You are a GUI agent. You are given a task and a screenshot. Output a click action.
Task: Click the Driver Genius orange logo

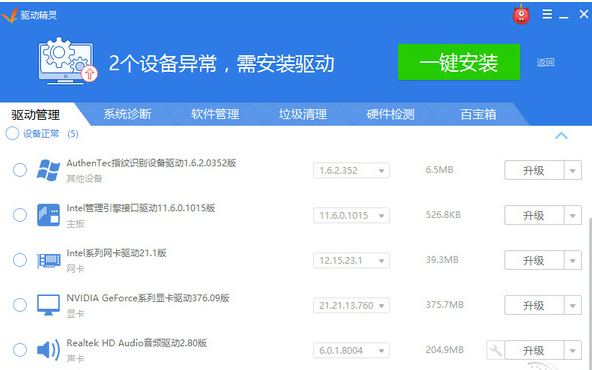[x=9, y=15]
